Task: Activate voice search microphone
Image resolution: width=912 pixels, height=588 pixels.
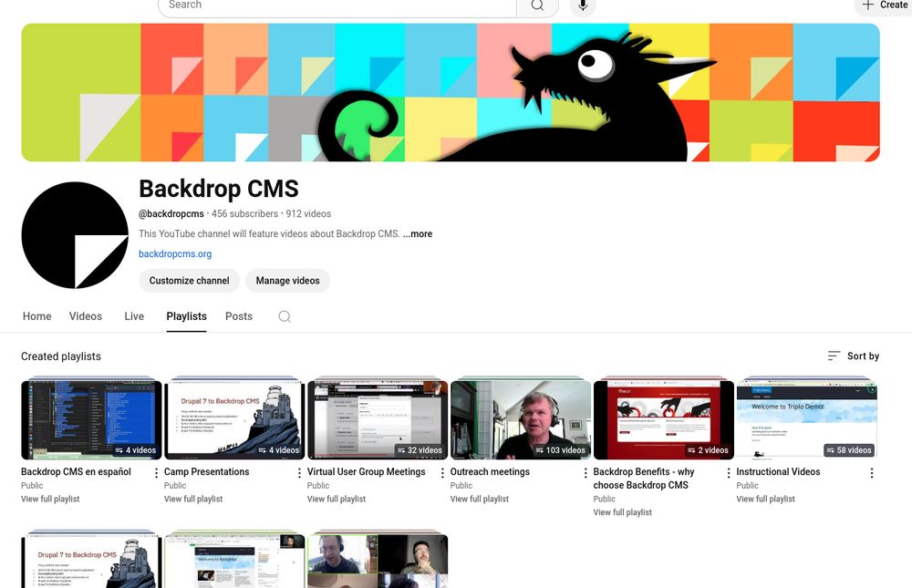Action: tap(583, 5)
